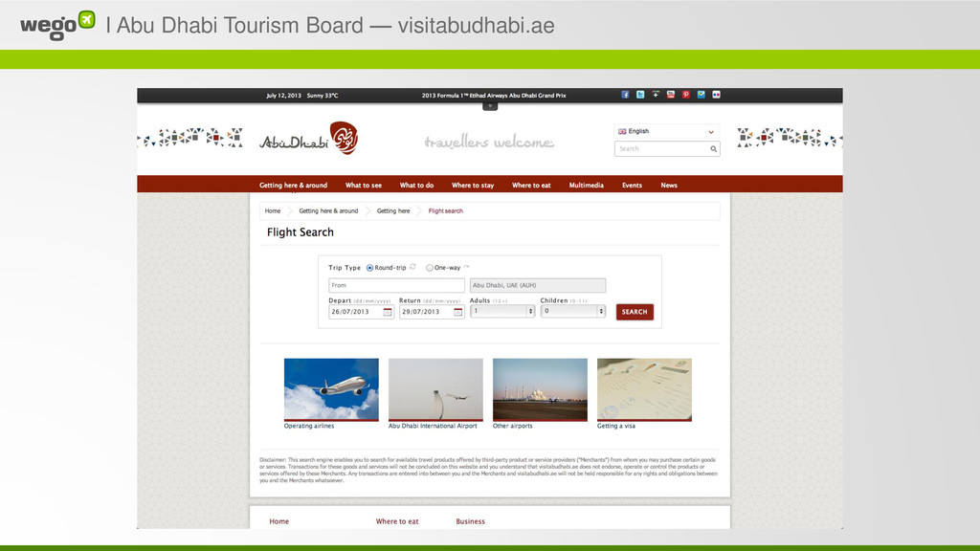Open the Children count dropdown
Image resolution: width=980 pixels, height=551 pixels.
click(x=573, y=311)
